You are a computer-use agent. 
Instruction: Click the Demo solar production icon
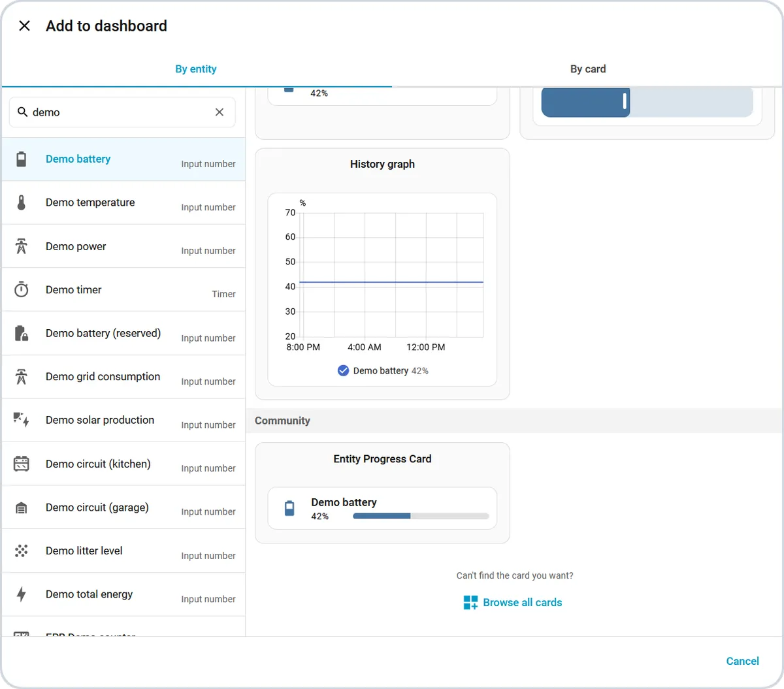(x=22, y=420)
